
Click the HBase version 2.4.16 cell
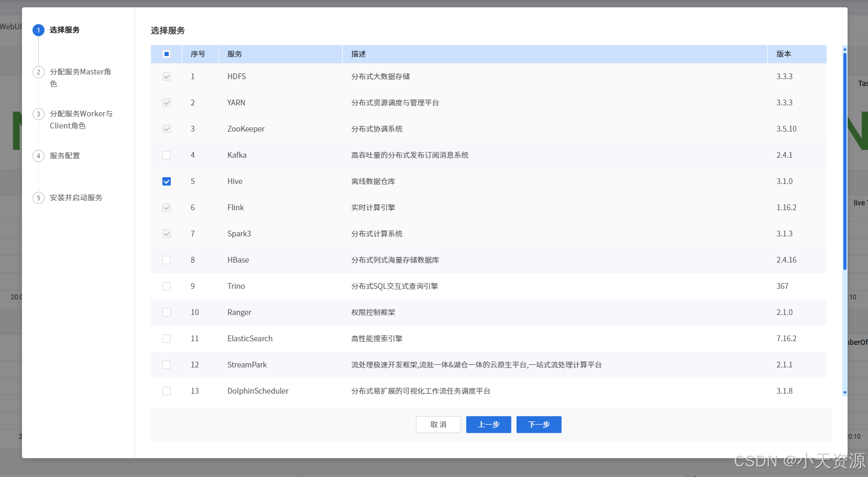(x=786, y=260)
